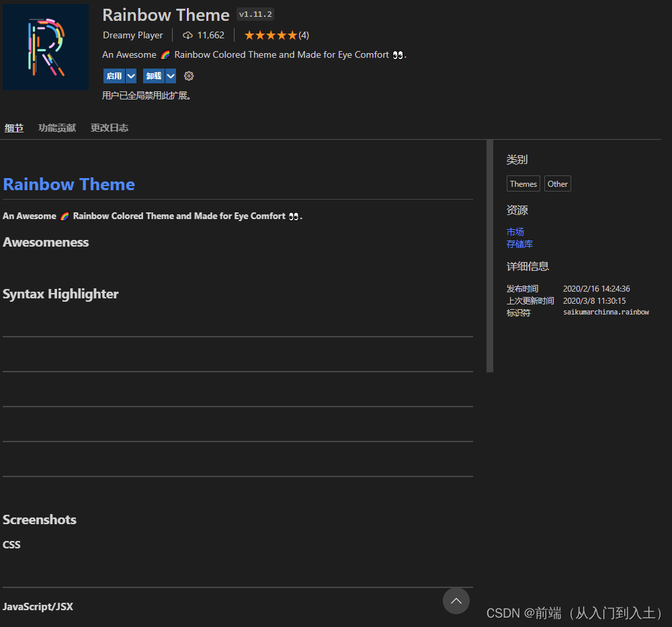Click the 上次更新时间 label
The height and width of the screenshot is (627, 672).
530,301
